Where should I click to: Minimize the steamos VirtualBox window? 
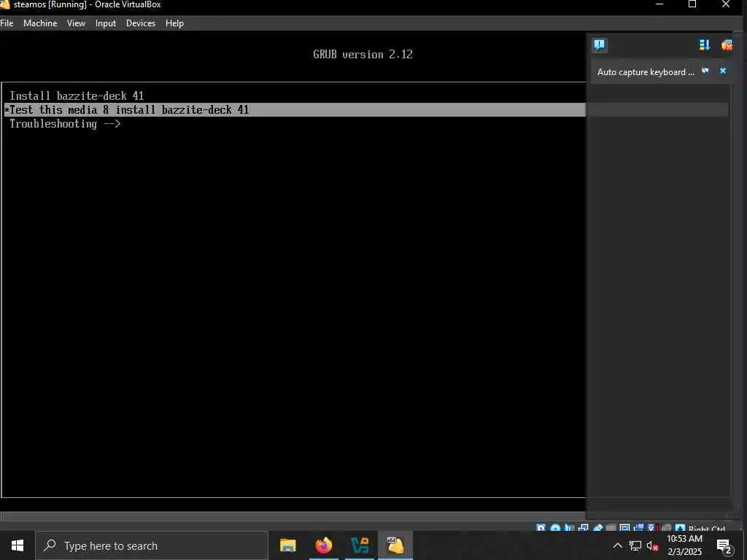[659, 5]
